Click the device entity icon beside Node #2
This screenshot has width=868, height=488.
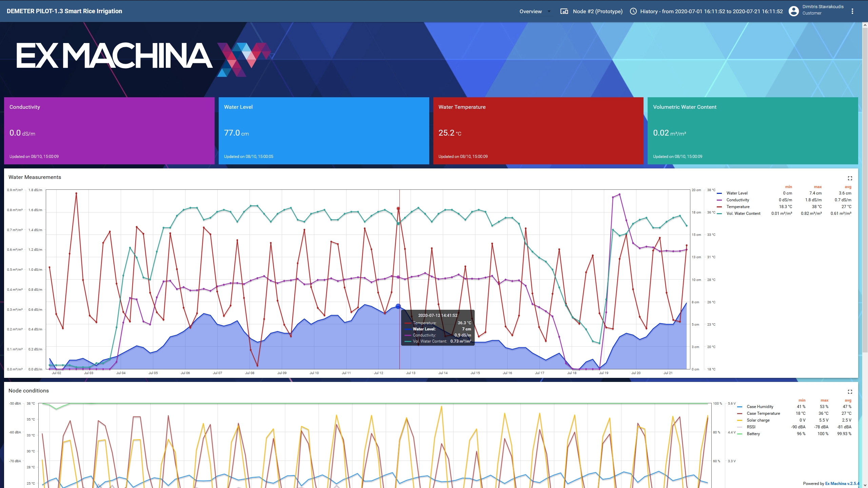click(x=564, y=11)
